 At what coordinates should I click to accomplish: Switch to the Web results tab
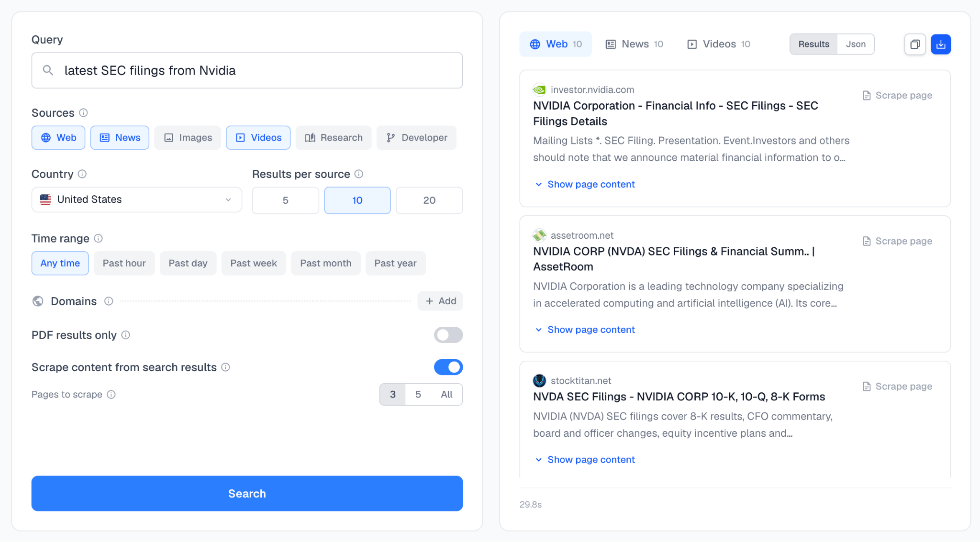click(556, 44)
